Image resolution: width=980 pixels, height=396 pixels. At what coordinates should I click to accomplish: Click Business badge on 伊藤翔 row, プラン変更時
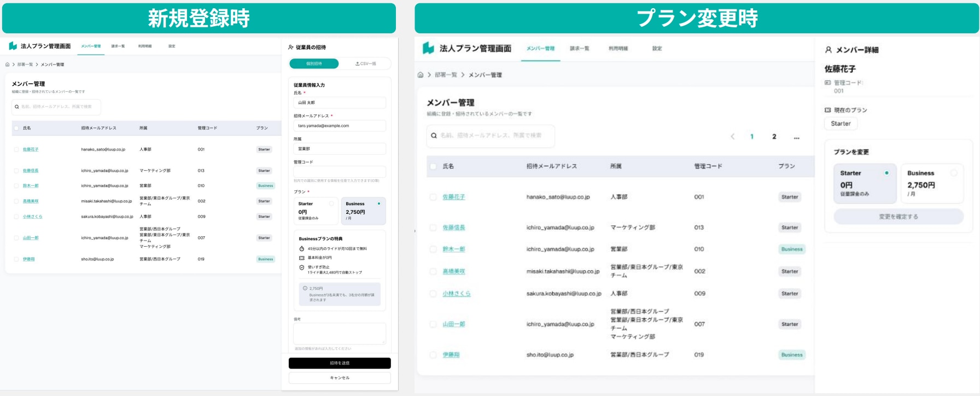tap(792, 355)
